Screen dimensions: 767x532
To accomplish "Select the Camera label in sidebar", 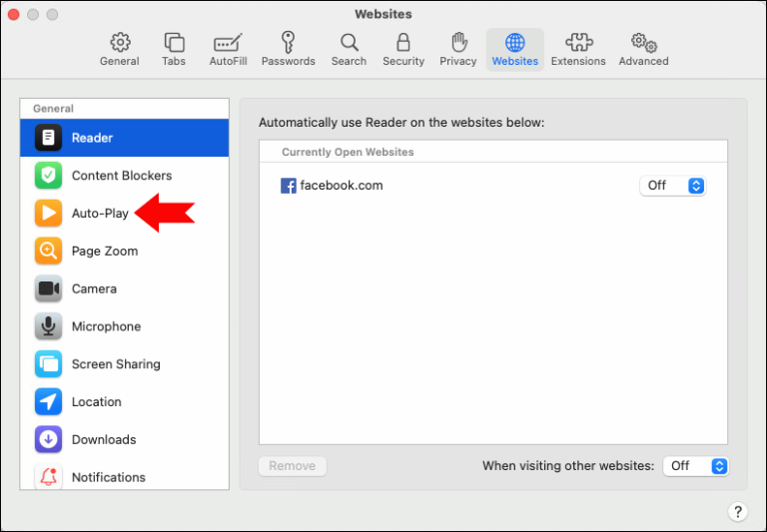I will [94, 288].
